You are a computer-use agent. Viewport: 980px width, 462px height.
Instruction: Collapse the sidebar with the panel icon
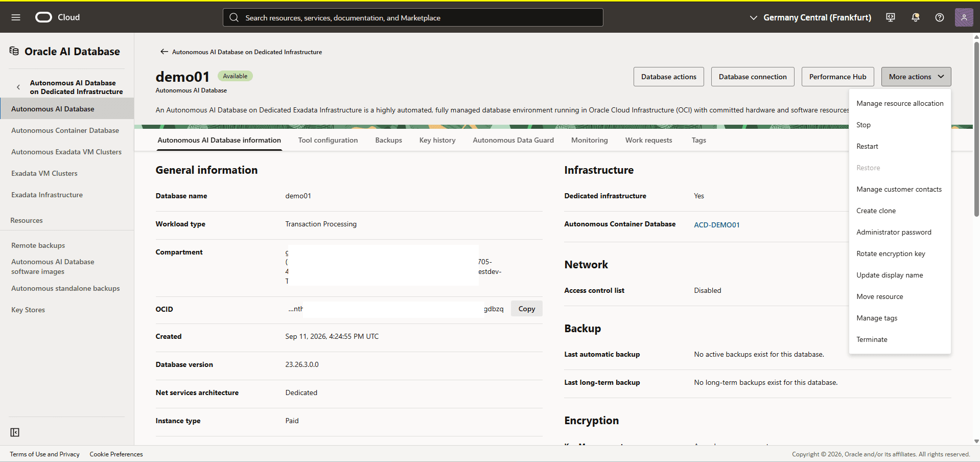pos(15,432)
